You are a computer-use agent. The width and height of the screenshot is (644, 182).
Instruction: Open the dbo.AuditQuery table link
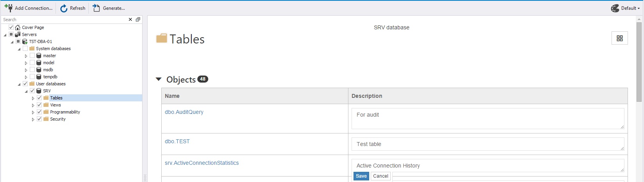click(184, 112)
